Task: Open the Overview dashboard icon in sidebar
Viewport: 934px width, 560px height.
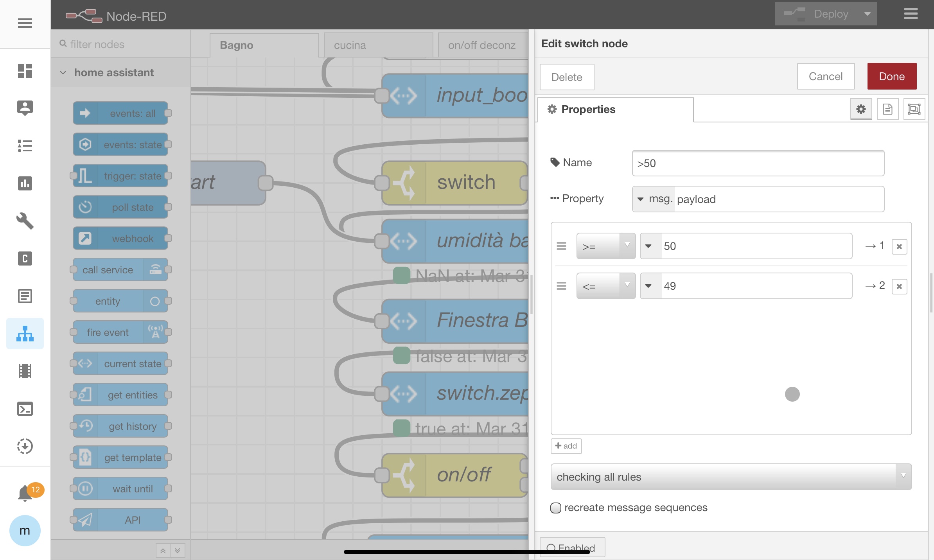Action: point(25,71)
